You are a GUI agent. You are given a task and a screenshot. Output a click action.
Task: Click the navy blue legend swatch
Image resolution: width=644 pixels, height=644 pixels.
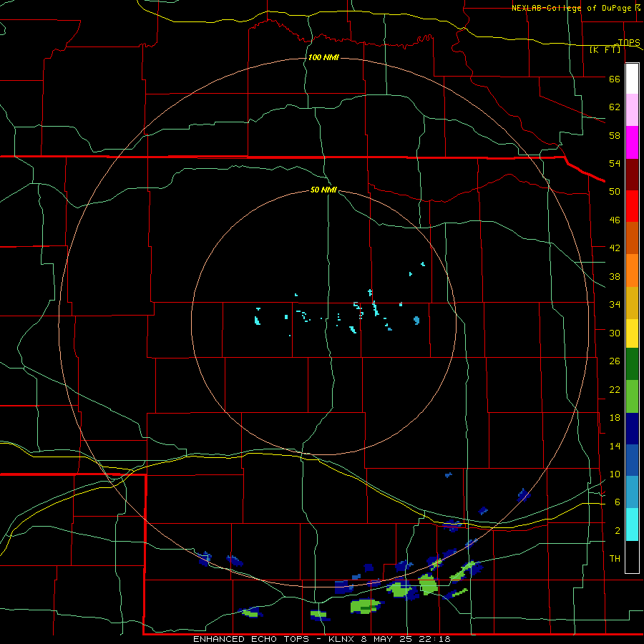point(632,429)
